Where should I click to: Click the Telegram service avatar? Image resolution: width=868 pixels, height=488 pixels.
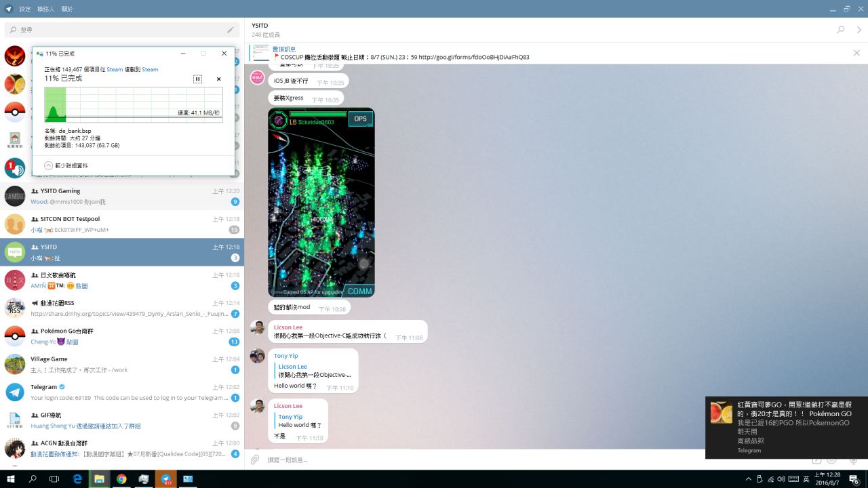click(x=15, y=392)
